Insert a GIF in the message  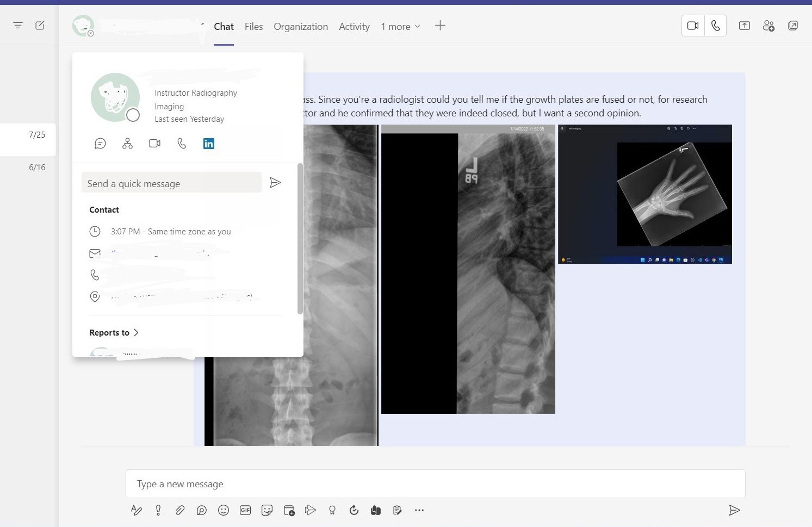click(x=245, y=510)
